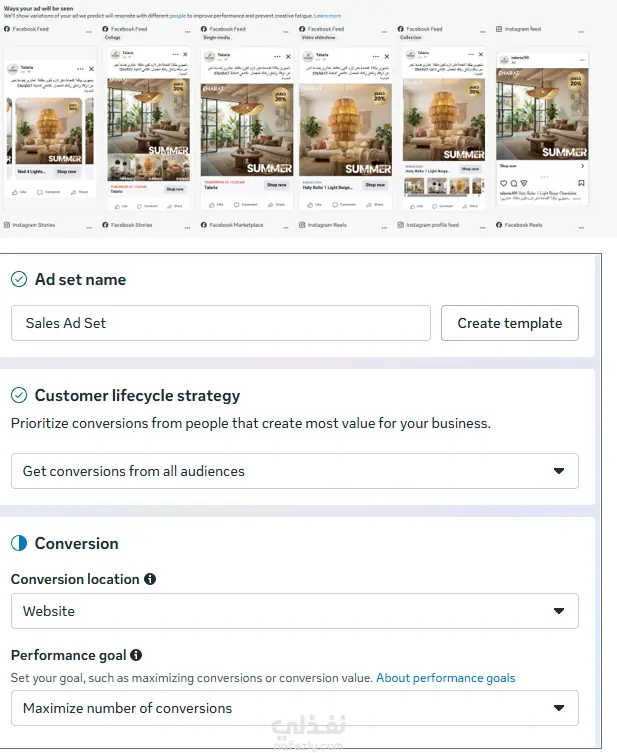Click Customer lifecycle strategy green checkmark
The height and width of the screenshot is (753, 617).
click(19, 395)
